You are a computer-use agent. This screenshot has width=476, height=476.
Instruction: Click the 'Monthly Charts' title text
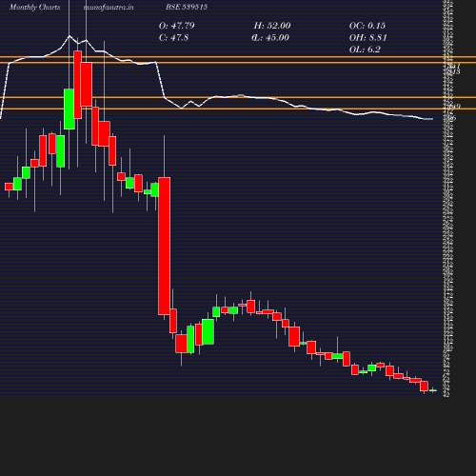[x=35, y=7]
